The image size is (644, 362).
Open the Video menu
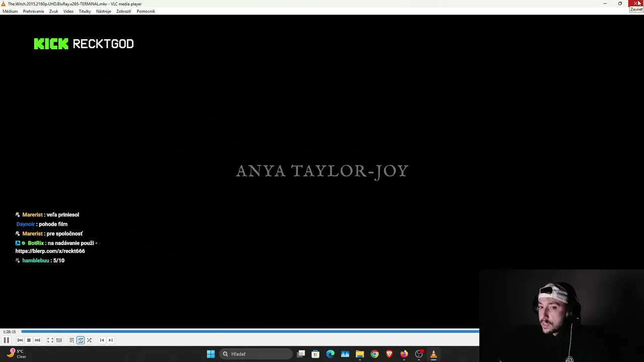tap(68, 11)
